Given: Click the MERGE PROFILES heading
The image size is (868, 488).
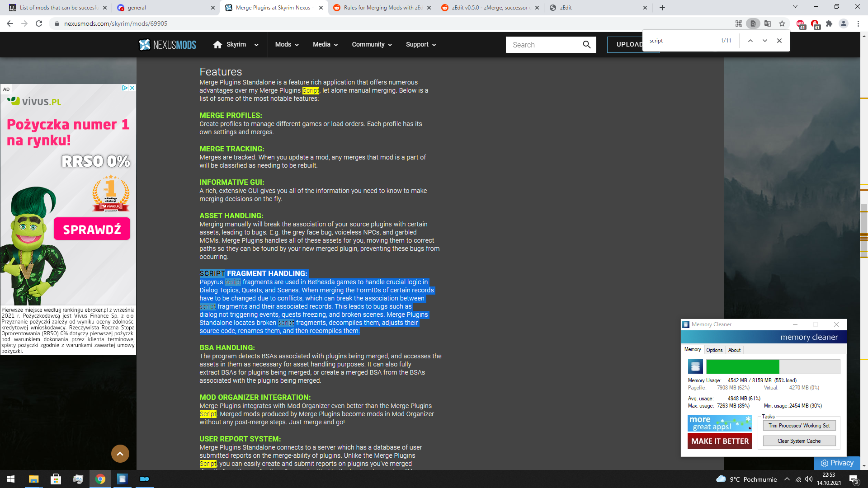Looking at the screenshot, I should pos(231,115).
